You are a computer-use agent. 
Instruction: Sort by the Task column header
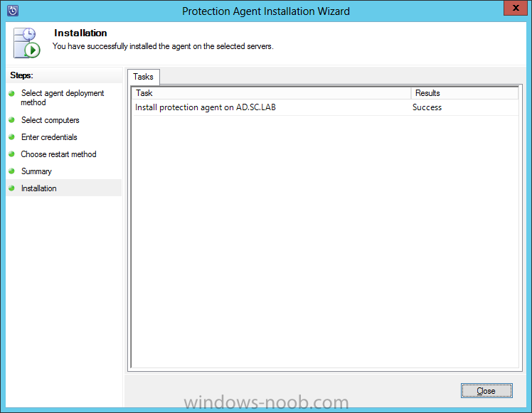[272, 93]
